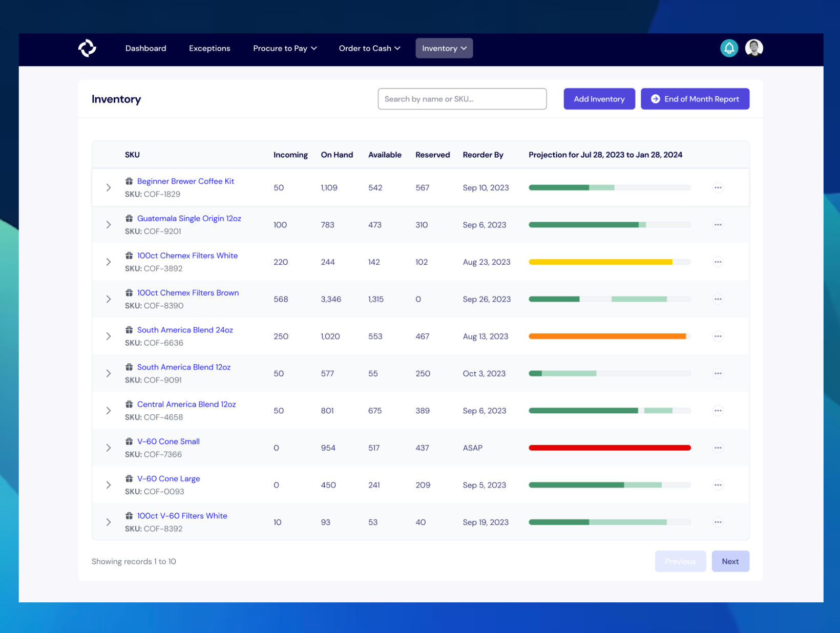
Task: Open the Exceptions page
Action: point(209,48)
